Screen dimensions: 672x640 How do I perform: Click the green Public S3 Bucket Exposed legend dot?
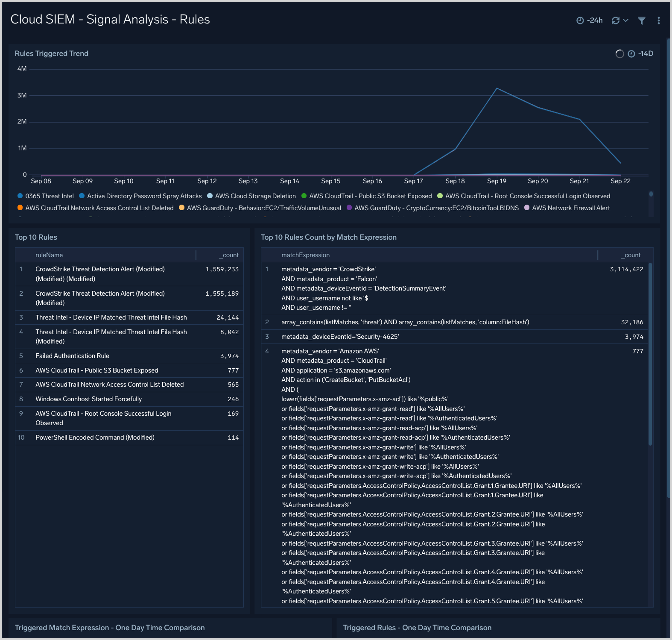pyautogui.click(x=304, y=196)
